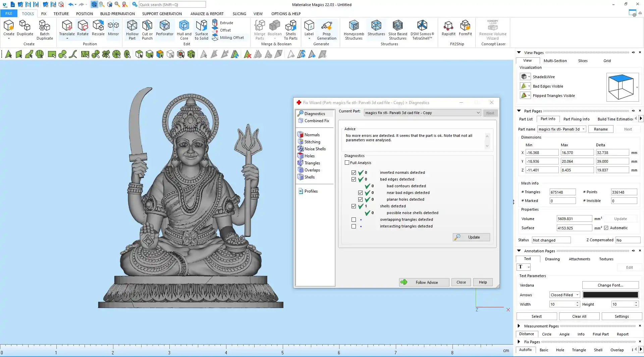Check overlapping triangles detected option
This screenshot has height=357, width=644.
[354, 219]
